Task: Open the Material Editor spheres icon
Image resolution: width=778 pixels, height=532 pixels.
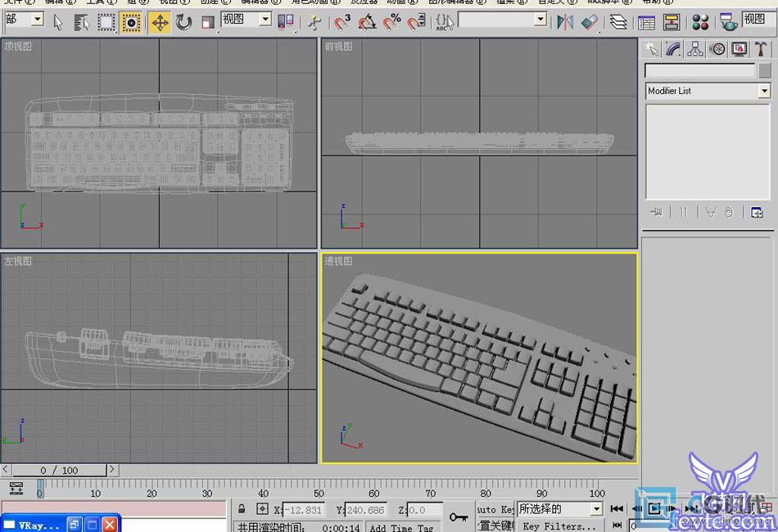Action: tap(700, 22)
